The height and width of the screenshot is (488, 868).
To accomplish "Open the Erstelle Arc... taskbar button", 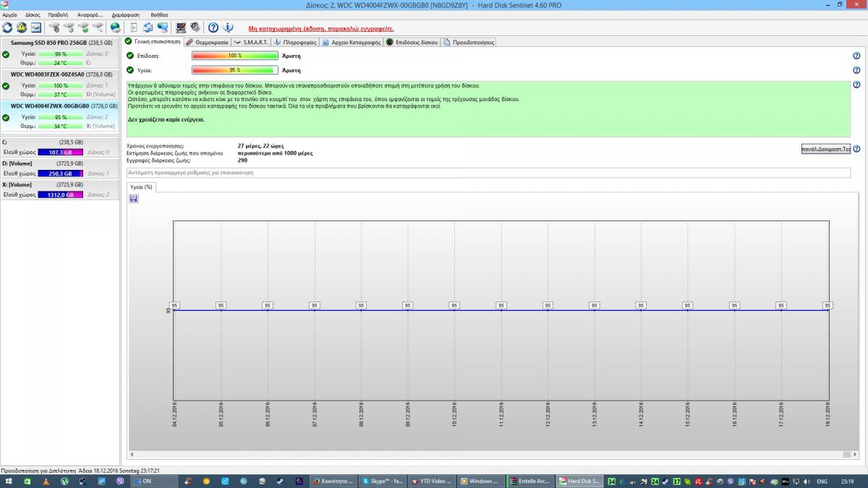I will (531, 481).
